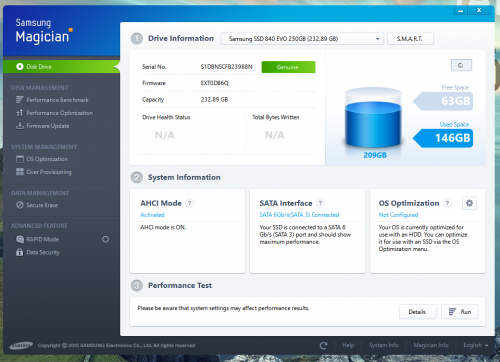Click the 63GB free space indicator

443,101
